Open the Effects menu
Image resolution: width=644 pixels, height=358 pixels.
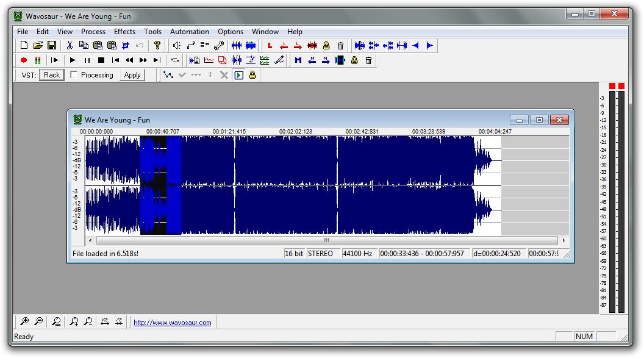[x=124, y=32]
